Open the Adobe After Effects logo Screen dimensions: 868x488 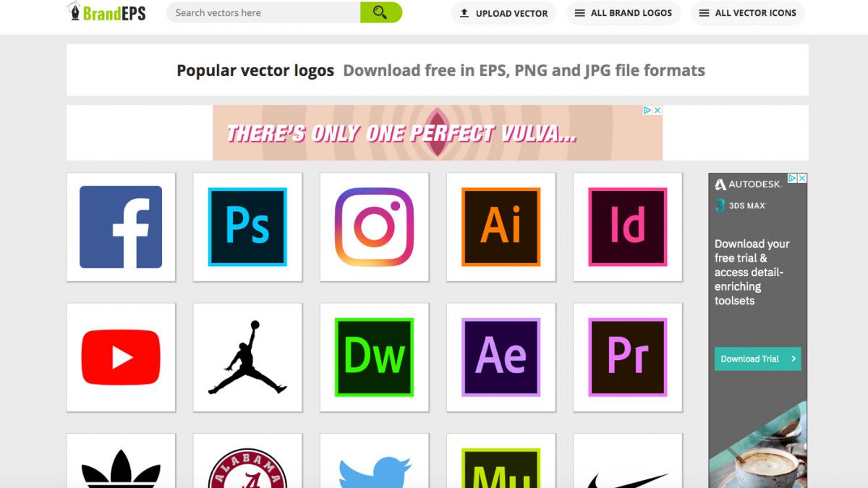click(501, 356)
